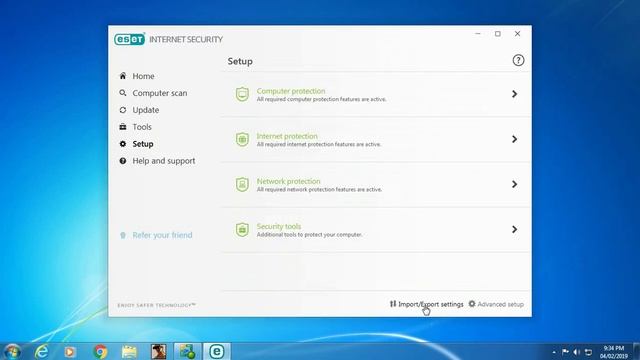640x360 pixels.
Task: Click the 'Setup' page heading
Action: pyautogui.click(x=240, y=61)
